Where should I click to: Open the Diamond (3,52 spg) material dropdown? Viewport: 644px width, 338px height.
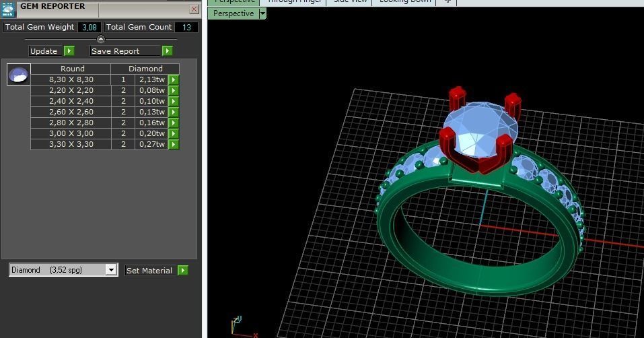pos(111,270)
